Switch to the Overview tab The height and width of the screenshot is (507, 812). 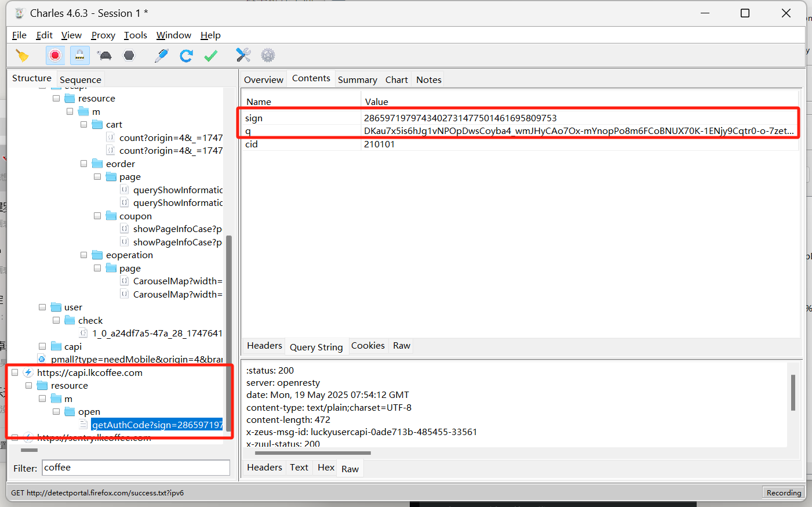tap(264, 79)
